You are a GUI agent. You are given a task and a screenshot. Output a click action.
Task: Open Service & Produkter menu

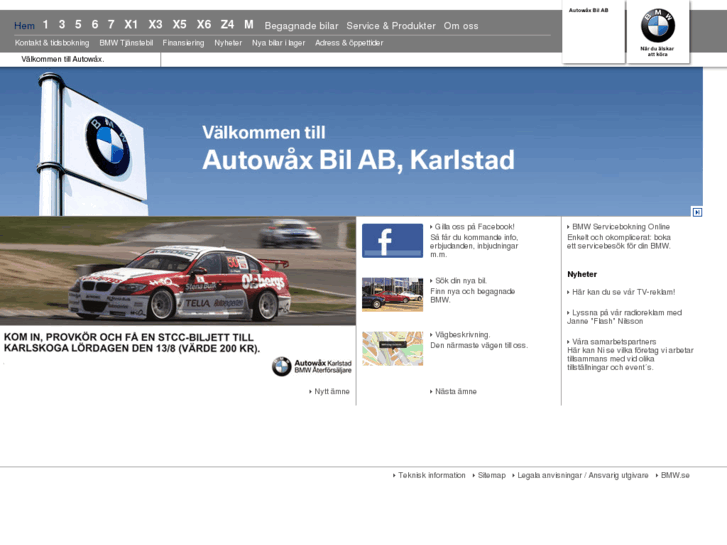[391, 26]
